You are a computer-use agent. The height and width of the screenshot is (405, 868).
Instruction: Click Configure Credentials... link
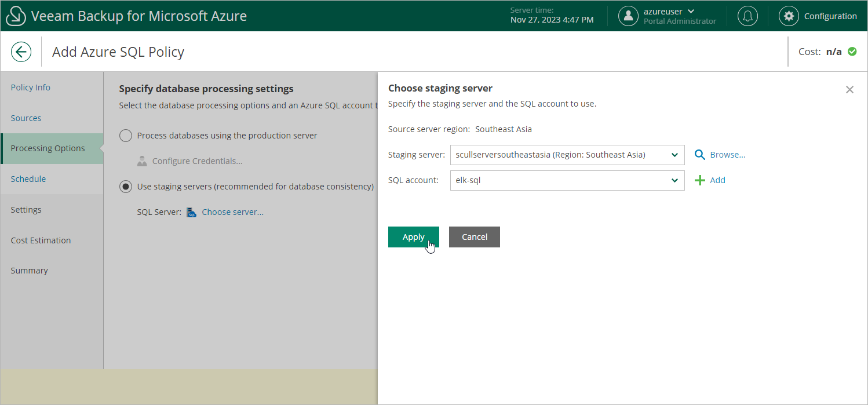(x=198, y=161)
